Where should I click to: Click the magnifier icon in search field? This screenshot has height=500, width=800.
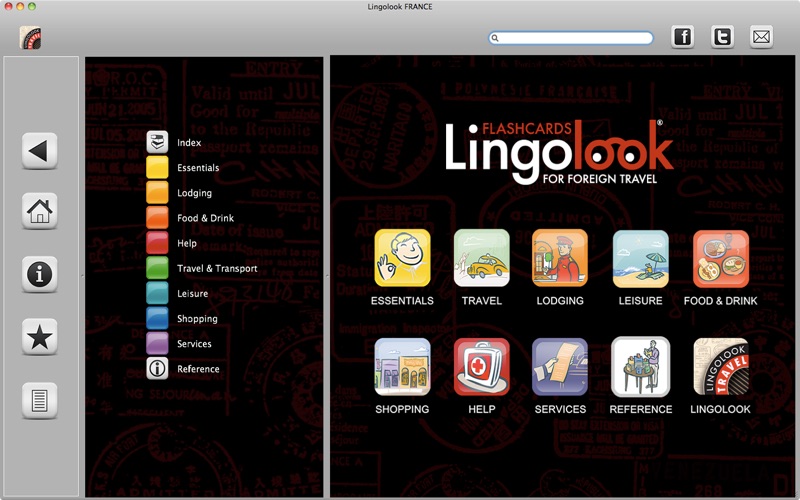click(495, 38)
